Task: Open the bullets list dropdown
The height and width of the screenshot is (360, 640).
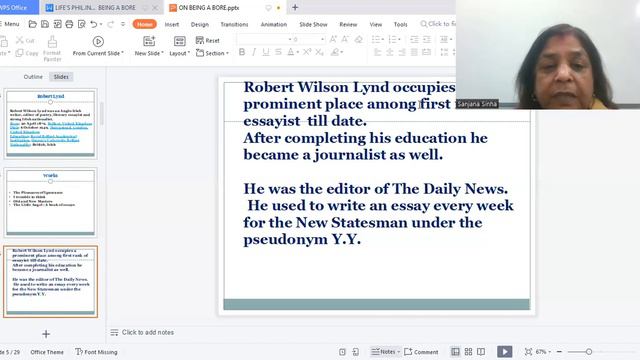Action: point(382,39)
